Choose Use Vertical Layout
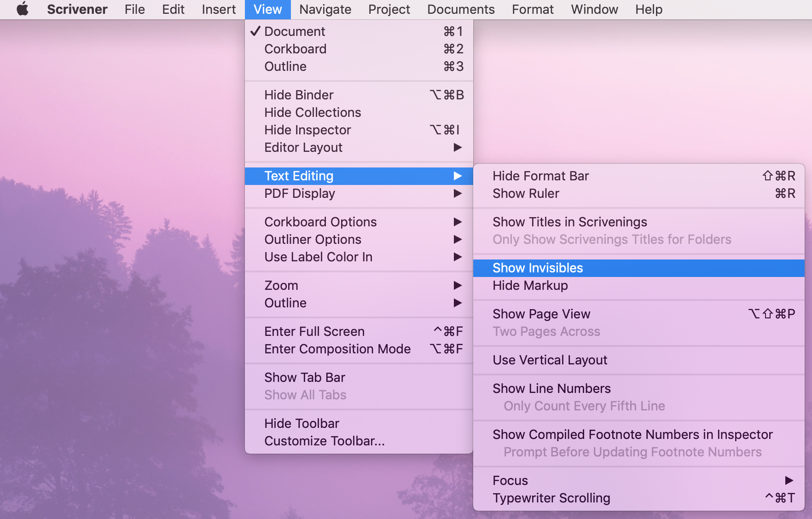This screenshot has width=812, height=519. pos(639,360)
